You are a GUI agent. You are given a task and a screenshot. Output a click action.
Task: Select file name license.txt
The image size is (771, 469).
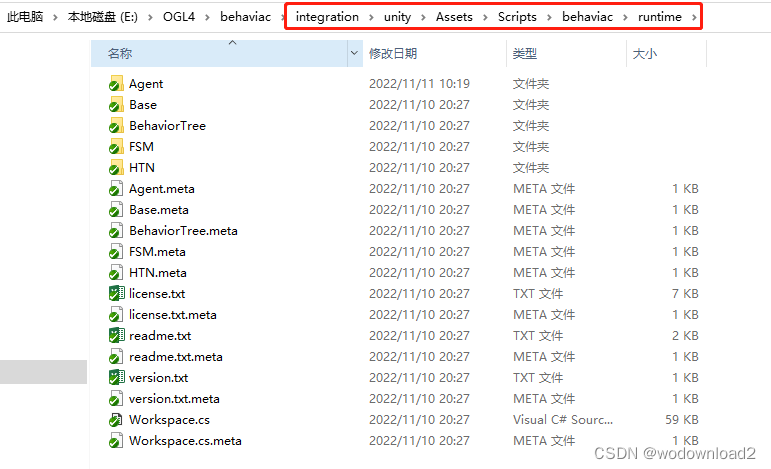157,293
